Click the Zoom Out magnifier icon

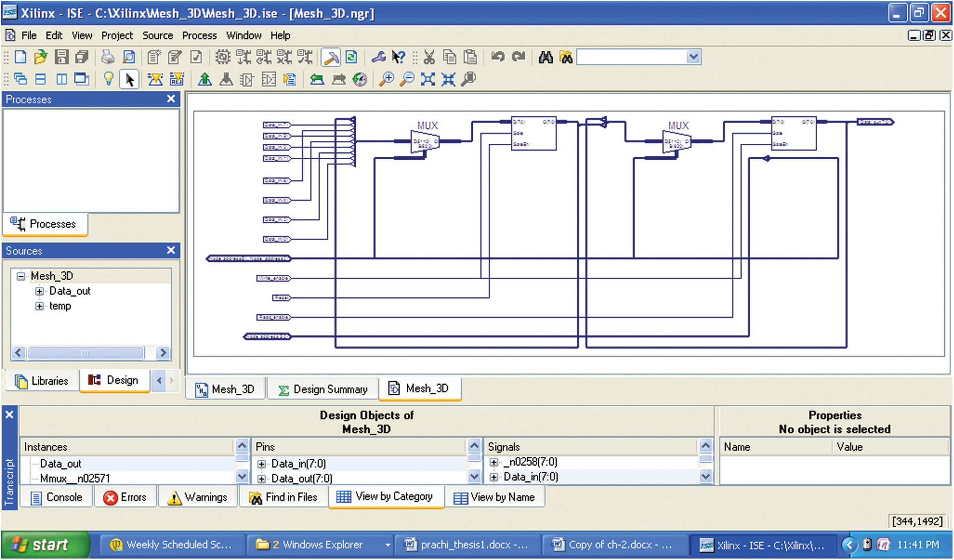[407, 79]
